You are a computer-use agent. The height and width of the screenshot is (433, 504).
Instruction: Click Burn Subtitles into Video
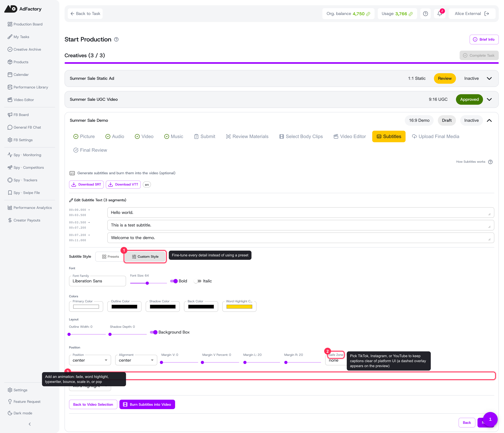click(x=147, y=405)
